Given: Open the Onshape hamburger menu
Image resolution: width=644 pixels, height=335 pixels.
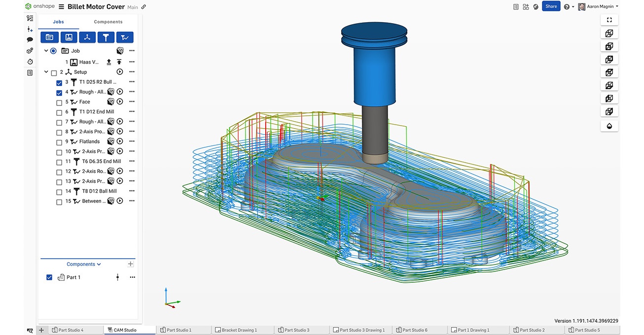Looking at the screenshot, I should (61, 7).
